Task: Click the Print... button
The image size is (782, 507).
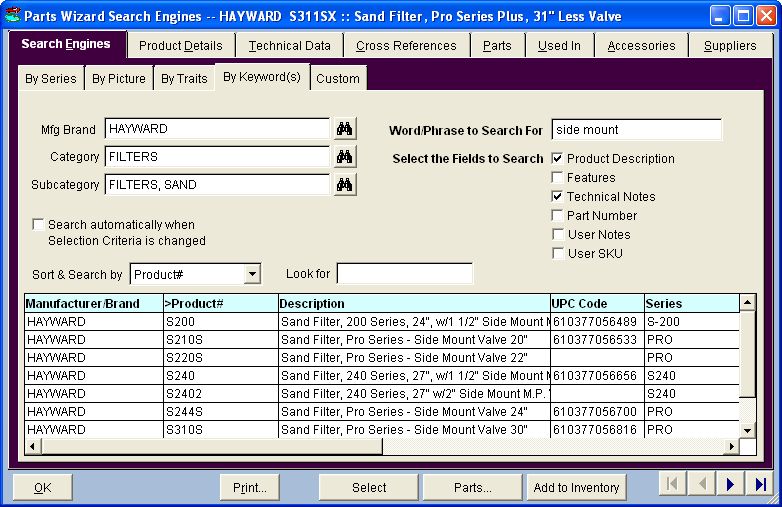Action: 249,487
